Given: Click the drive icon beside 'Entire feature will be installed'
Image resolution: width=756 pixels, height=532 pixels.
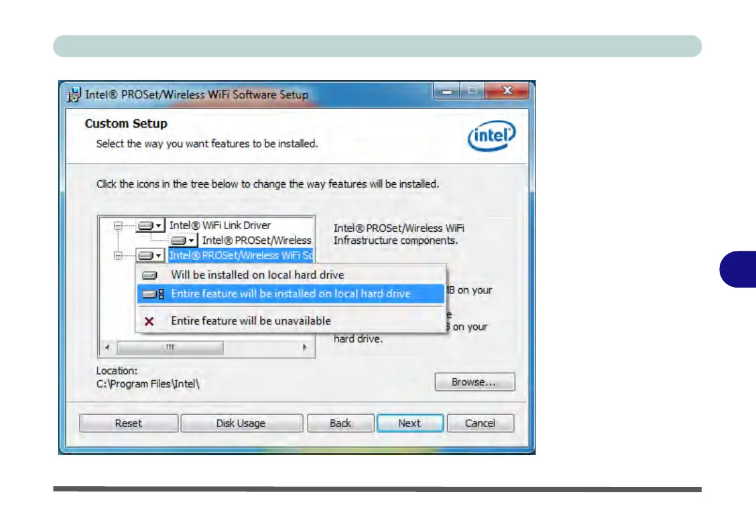Looking at the screenshot, I should coord(153,294).
